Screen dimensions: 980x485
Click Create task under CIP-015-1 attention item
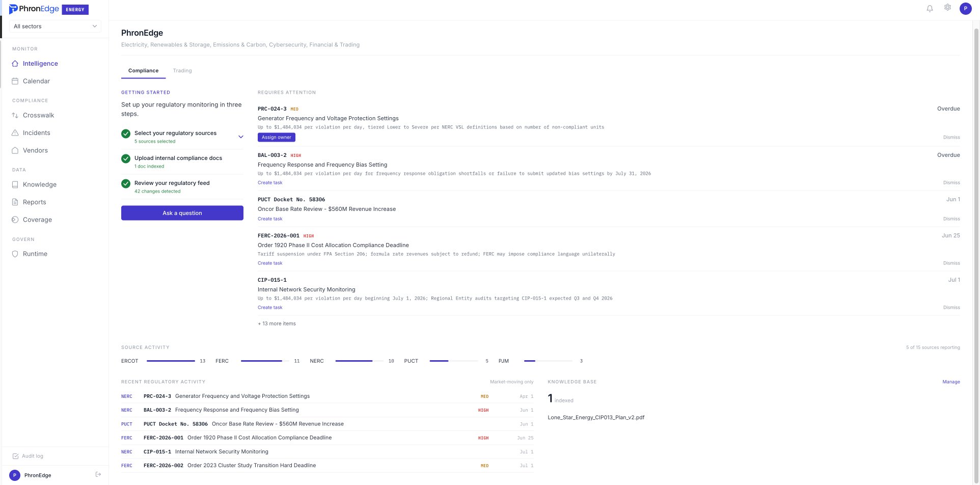click(x=270, y=307)
